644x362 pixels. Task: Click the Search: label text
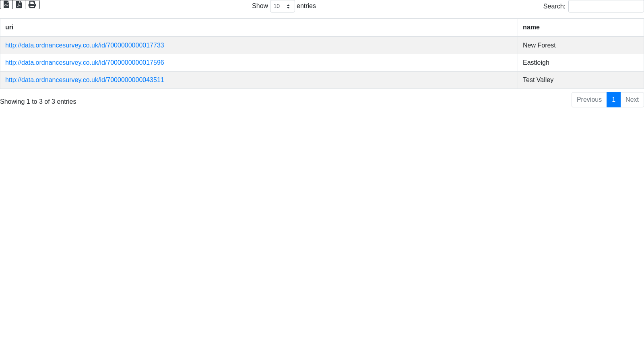click(x=554, y=6)
